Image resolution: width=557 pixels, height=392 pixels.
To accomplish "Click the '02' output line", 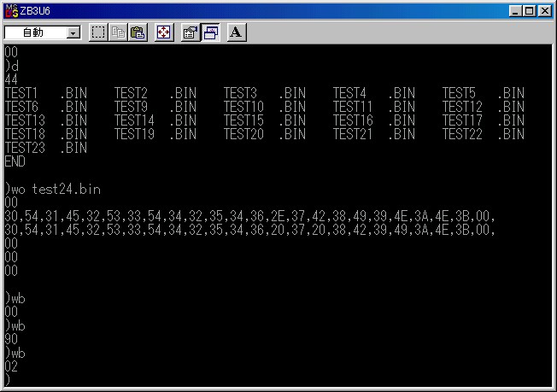I will pos(11,366).
